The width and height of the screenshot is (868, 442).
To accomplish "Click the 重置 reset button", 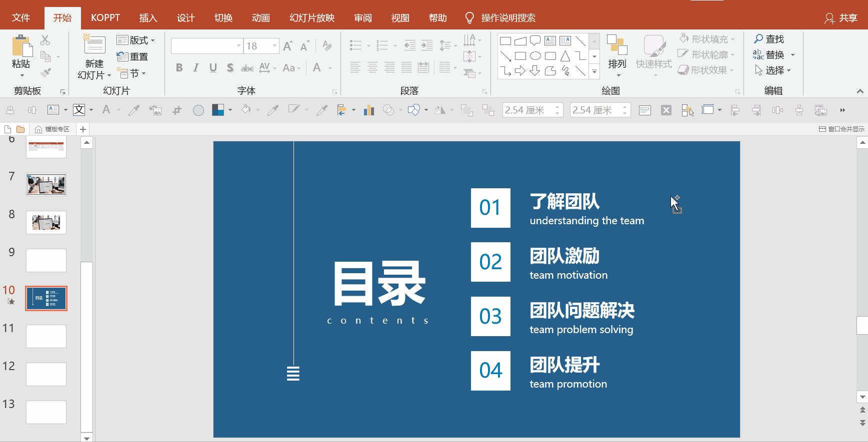I will coord(132,56).
